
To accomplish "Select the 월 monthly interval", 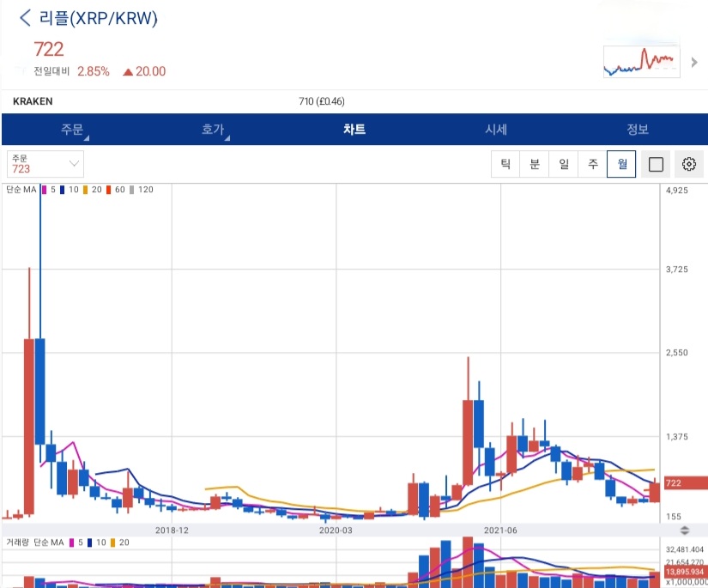I will point(621,164).
